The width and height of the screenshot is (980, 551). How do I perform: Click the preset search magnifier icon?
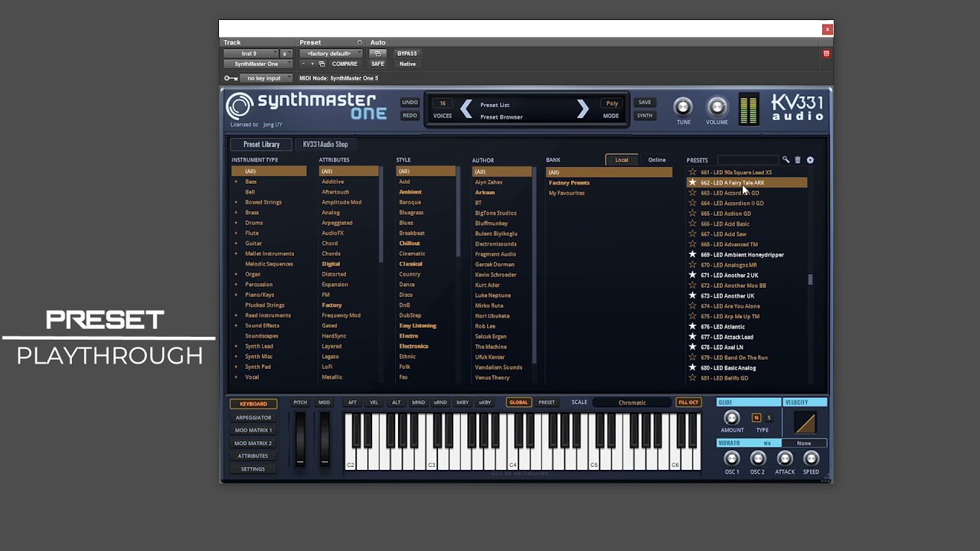pyautogui.click(x=786, y=160)
